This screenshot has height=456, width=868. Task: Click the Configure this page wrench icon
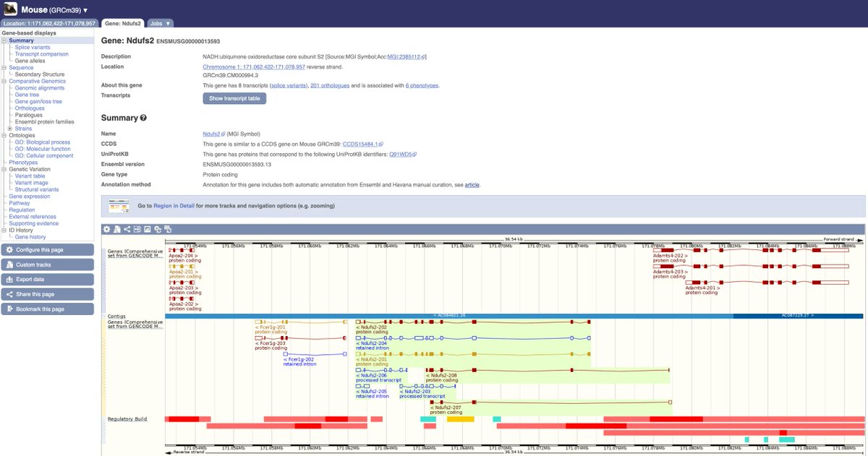[x=9, y=250]
